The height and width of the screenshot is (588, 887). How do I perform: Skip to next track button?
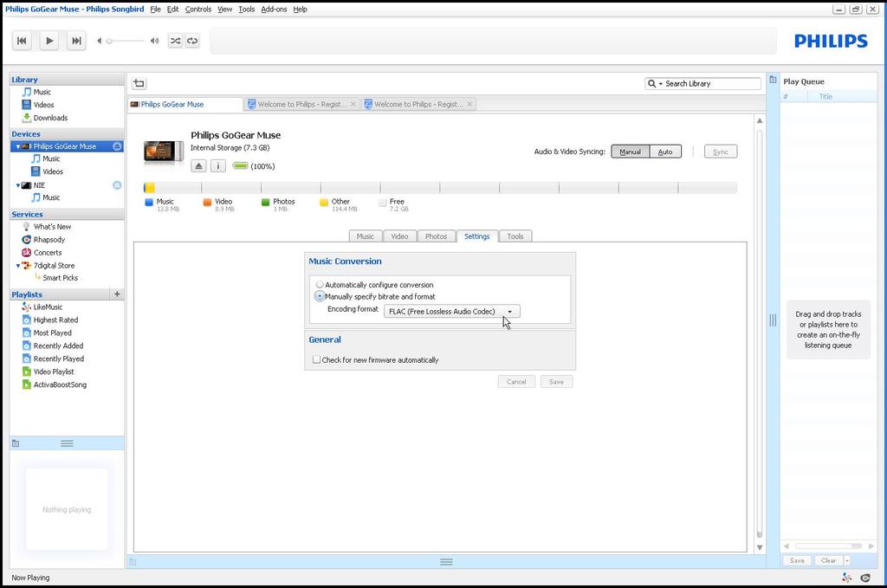coord(76,41)
